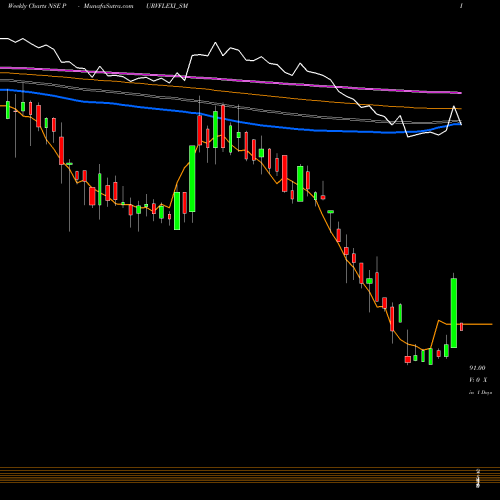Image resolution: width=500 pixels, height=500 pixels.
Task: Click the 'Weekly Charts NSE P' title text
Action: pyautogui.click(x=37, y=6)
